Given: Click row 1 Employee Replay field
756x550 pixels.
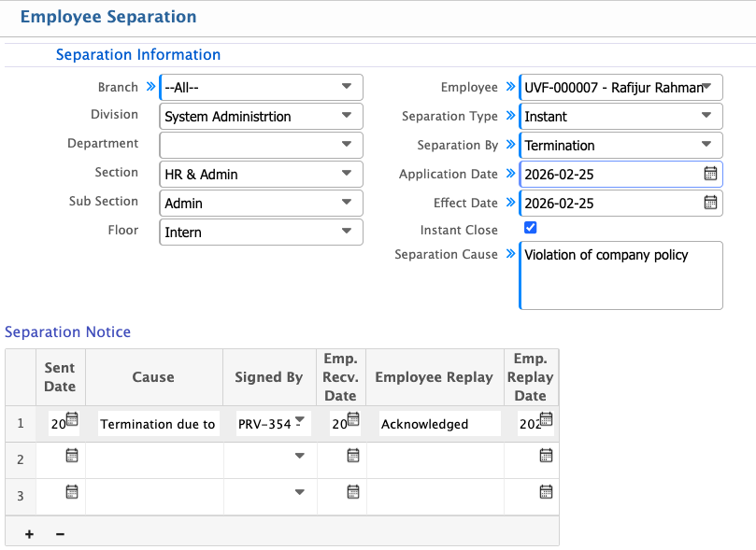Looking at the screenshot, I should point(435,424).
